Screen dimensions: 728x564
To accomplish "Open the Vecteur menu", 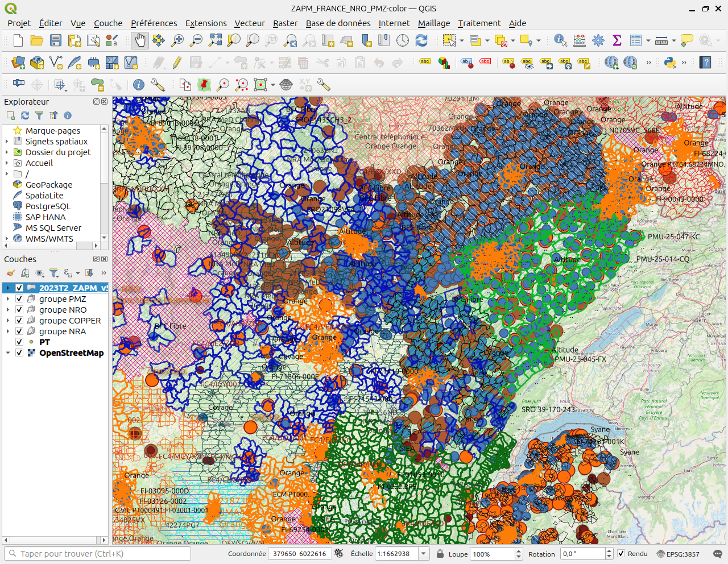I will pyautogui.click(x=250, y=23).
